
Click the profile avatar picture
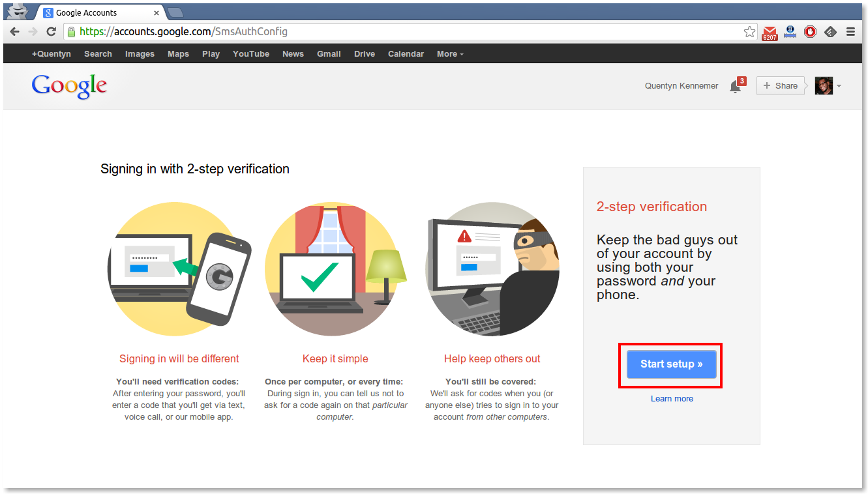click(824, 85)
